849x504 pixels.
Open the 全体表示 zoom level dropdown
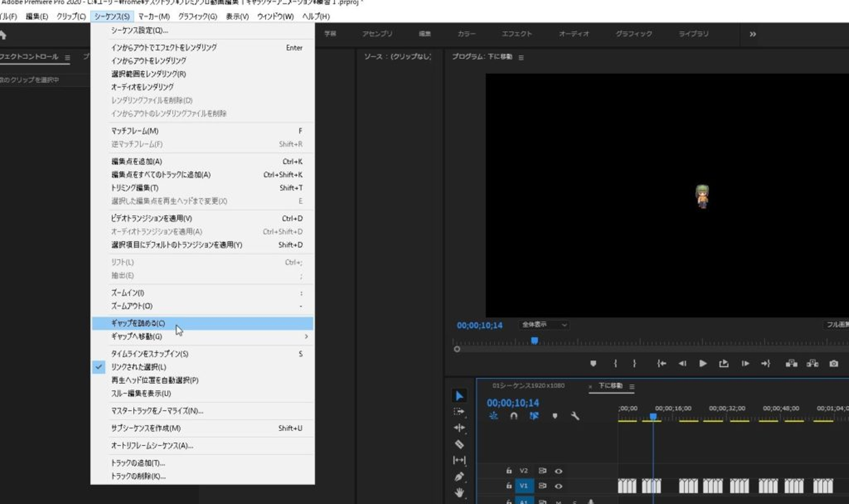click(x=544, y=325)
